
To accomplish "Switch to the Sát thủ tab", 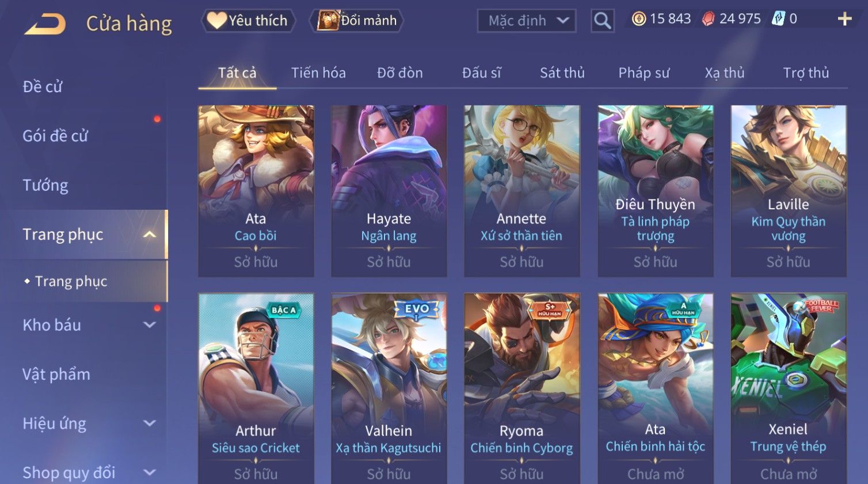I will [562, 73].
